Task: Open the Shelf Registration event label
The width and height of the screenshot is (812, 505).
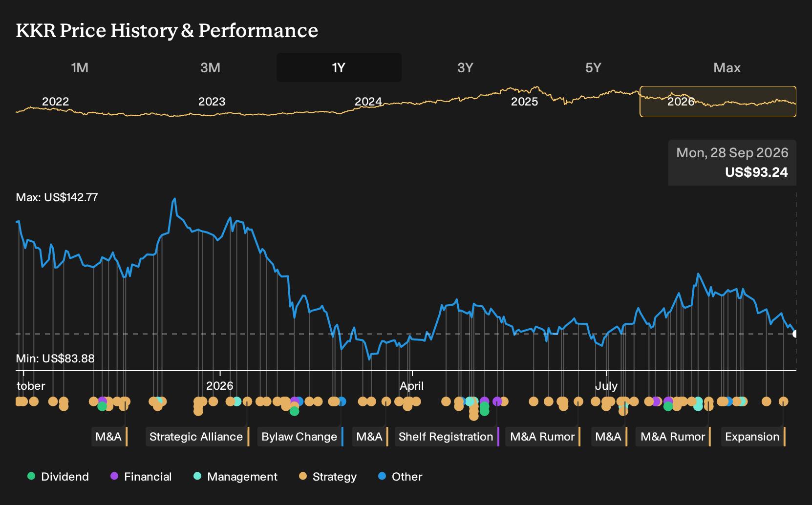Action: tap(447, 437)
